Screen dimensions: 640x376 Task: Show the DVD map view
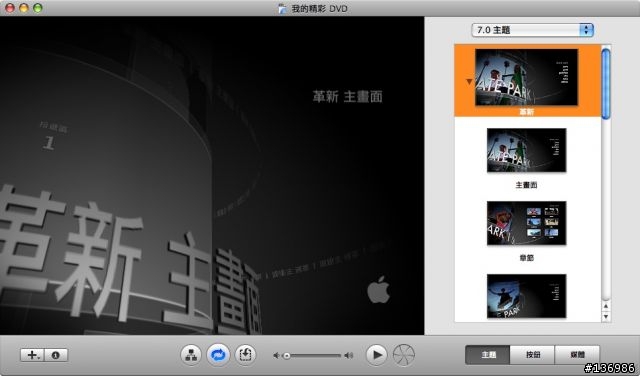click(x=191, y=355)
